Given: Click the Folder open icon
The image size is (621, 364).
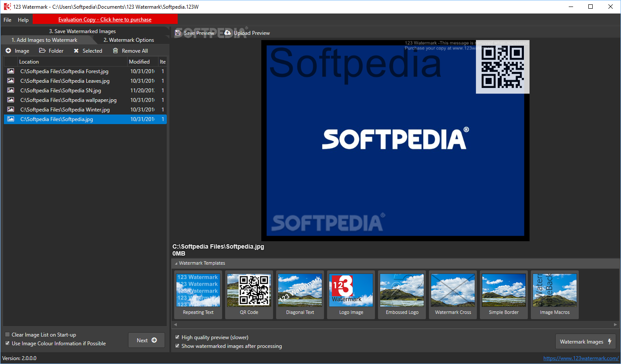Looking at the screenshot, I should (42, 51).
